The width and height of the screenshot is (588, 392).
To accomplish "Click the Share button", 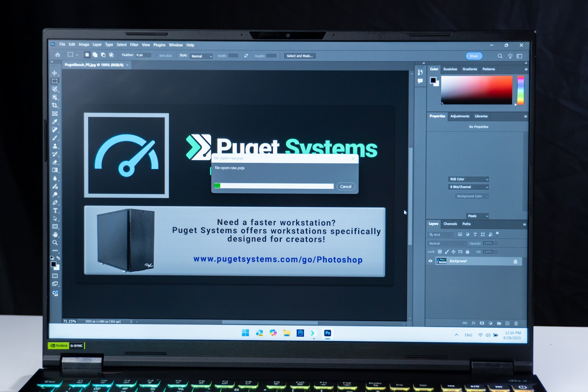I will pyautogui.click(x=474, y=56).
